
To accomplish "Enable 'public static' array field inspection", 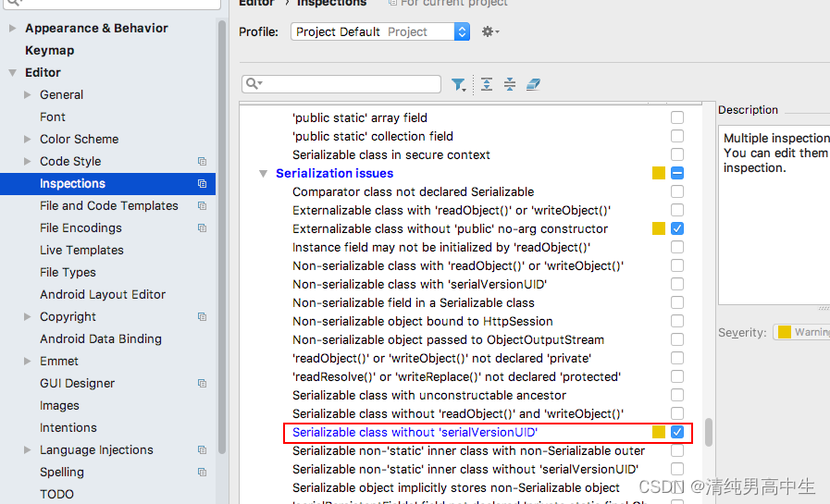I will (677, 117).
